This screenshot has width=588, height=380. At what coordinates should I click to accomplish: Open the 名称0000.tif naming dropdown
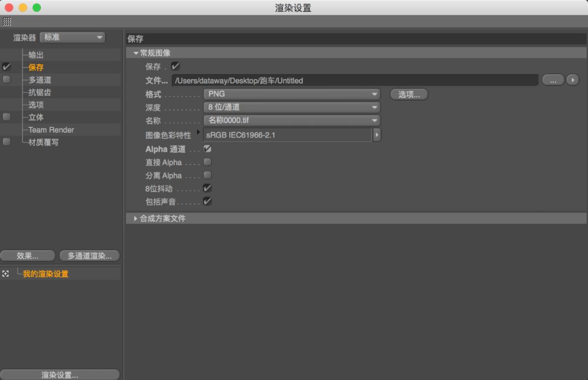click(292, 120)
